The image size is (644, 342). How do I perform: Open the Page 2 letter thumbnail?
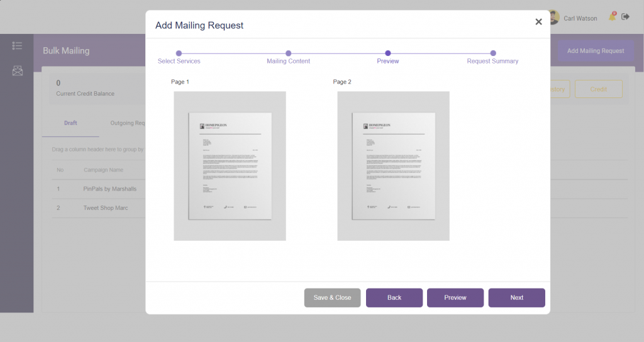(x=393, y=166)
